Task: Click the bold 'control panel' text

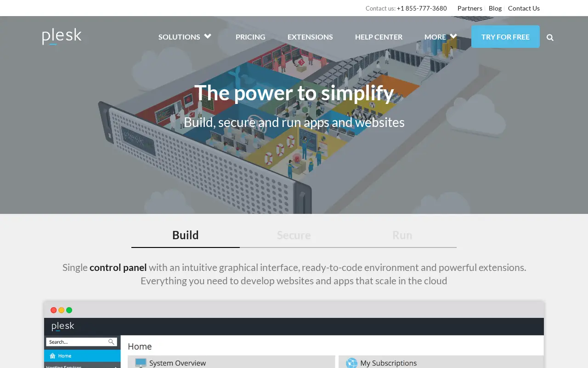Action: point(118,267)
